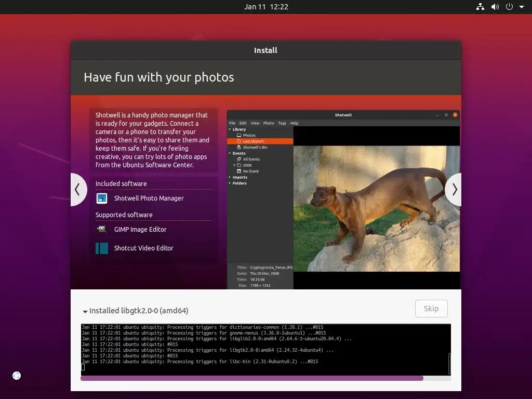Open the Help menu in Shotwell
Viewport: 532px width, 399px height.
click(294, 123)
